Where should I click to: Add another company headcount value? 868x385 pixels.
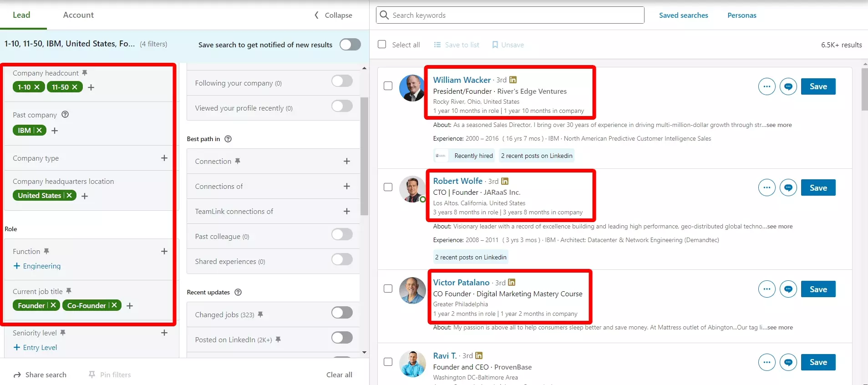(x=91, y=87)
